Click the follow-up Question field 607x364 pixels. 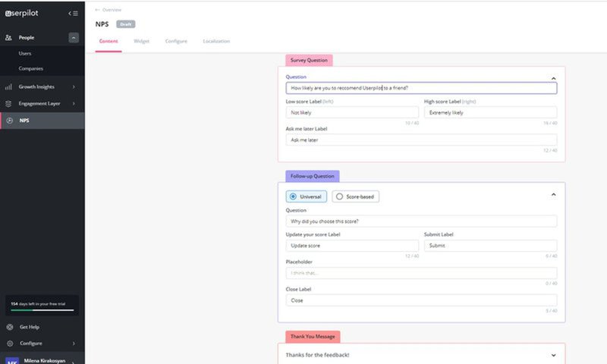[x=421, y=221]
